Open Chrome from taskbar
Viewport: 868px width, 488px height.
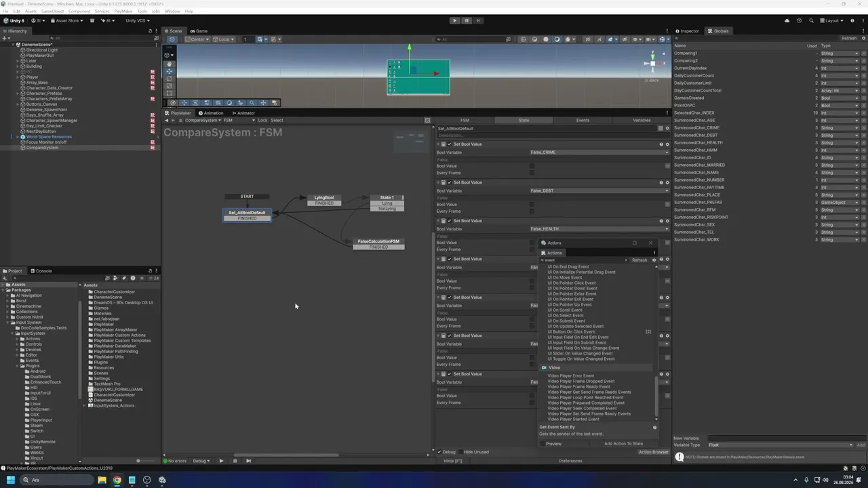coord(117,480)
